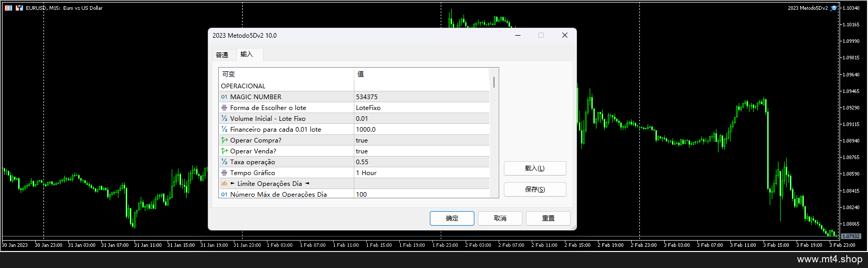Select the Operar Venda? label
The height and width of the screenshot is (268, 868).
tap(253, 151)
